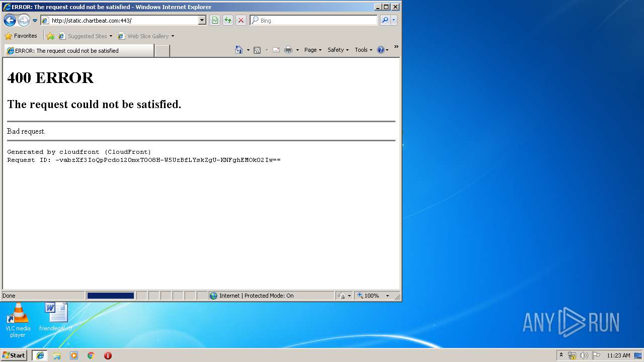The width and height of the screenshot is (644, 362).
Task: Click into the Bing search box
Action: (313, 20)
